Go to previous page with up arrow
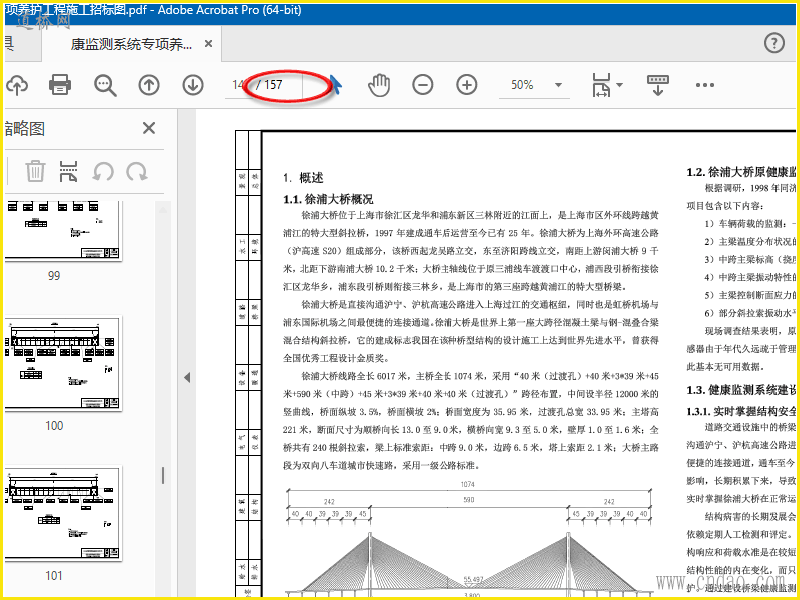This screenshot has height=600, width=800. click(149, 85)
